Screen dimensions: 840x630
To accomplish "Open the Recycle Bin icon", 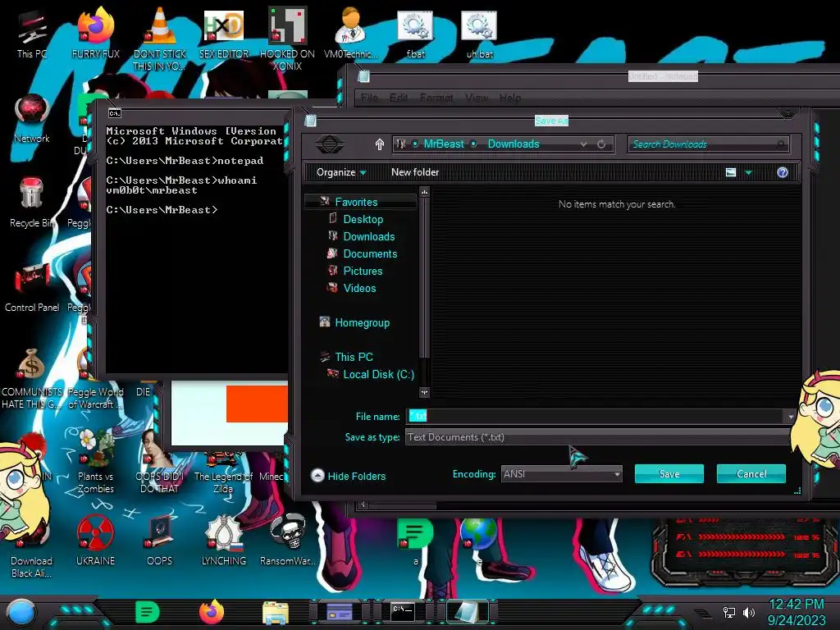I will [x=32, y=203].
